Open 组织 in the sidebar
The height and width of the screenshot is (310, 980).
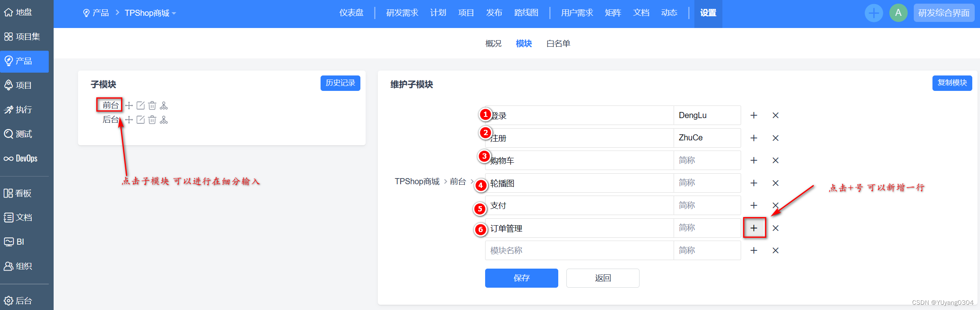tap(18, 266)
